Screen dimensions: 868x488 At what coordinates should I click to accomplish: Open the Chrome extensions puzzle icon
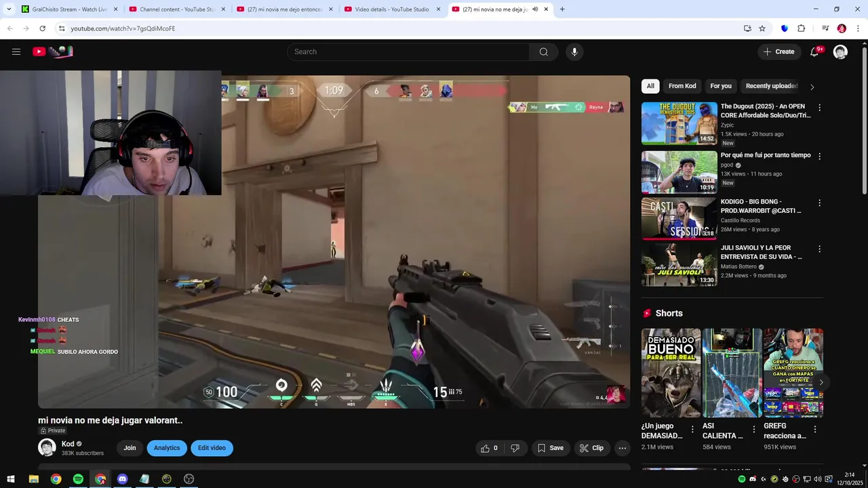(801, 28)
